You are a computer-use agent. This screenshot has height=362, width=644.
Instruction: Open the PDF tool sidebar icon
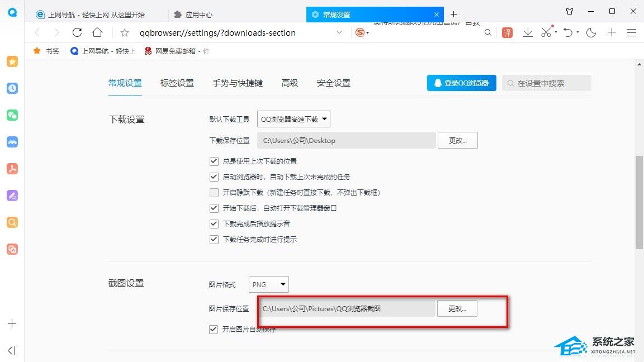pos(12,169)
